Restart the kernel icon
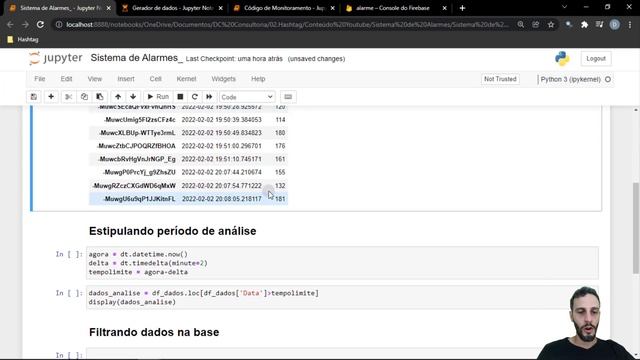The width and height of the screenshot is (640, 360). [x=195, y=97]
